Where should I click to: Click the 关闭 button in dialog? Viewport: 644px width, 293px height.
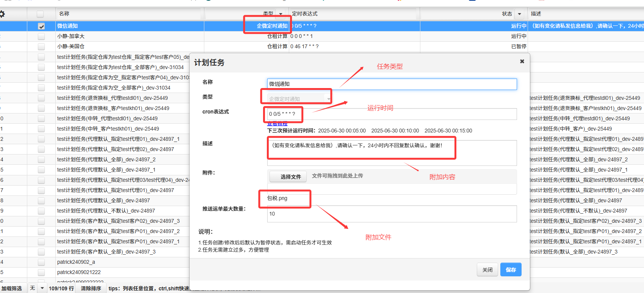(487, 270)
